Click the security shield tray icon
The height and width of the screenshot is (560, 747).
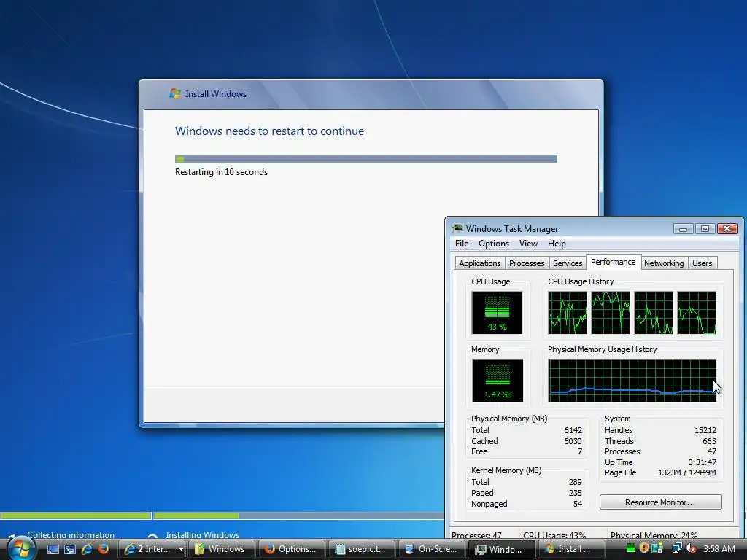644,548
